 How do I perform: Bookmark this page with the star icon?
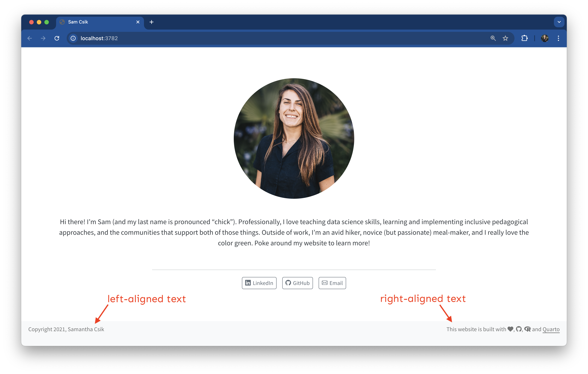tap(505, 38)
